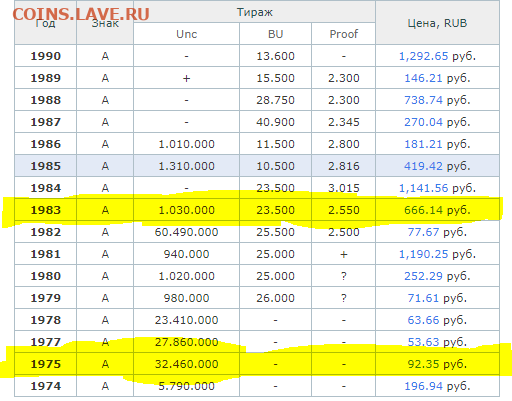This screenshot has width=512, height=401.
Task: Open the 252.29 price link for 1980
Action: pos(423,276)
